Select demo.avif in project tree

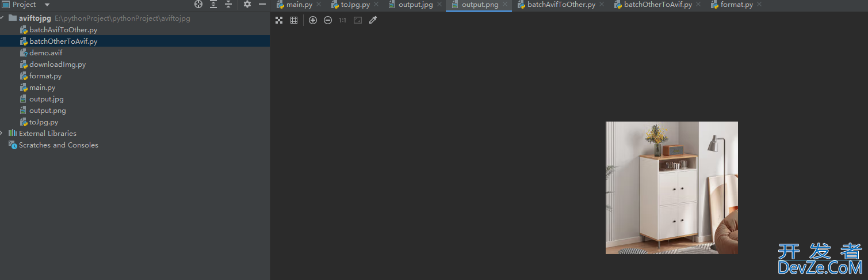point(45,53)
